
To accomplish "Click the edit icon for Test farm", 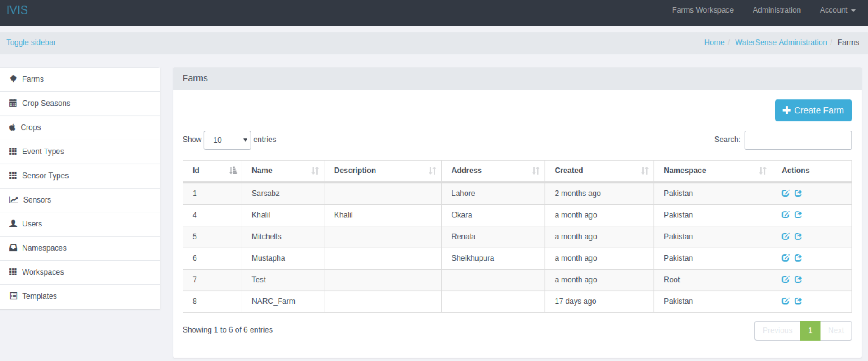I will (785, 280).
